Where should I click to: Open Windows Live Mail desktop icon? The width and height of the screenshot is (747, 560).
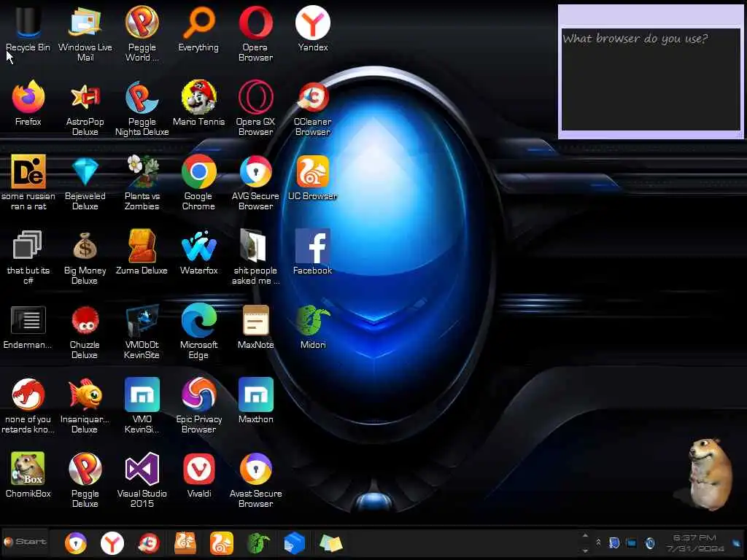tap(85, 34)
